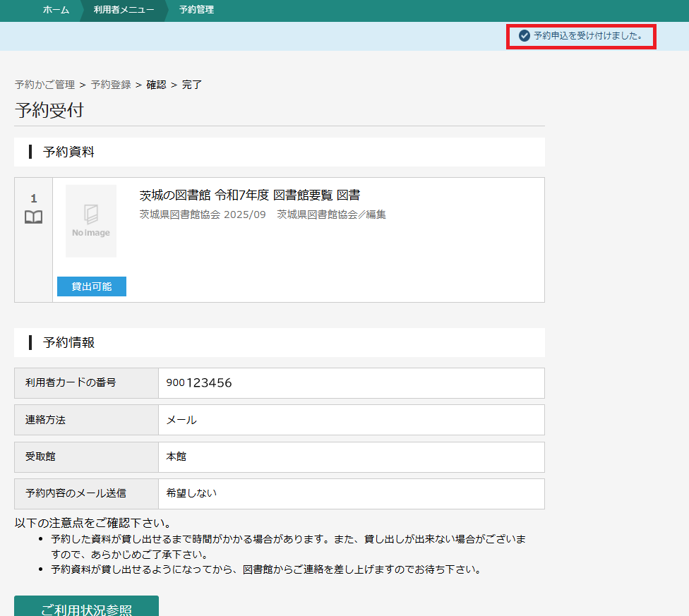689x616 pixels.
Task: Go to ホーム in the top navigation
Action: (x=56, y=10)
